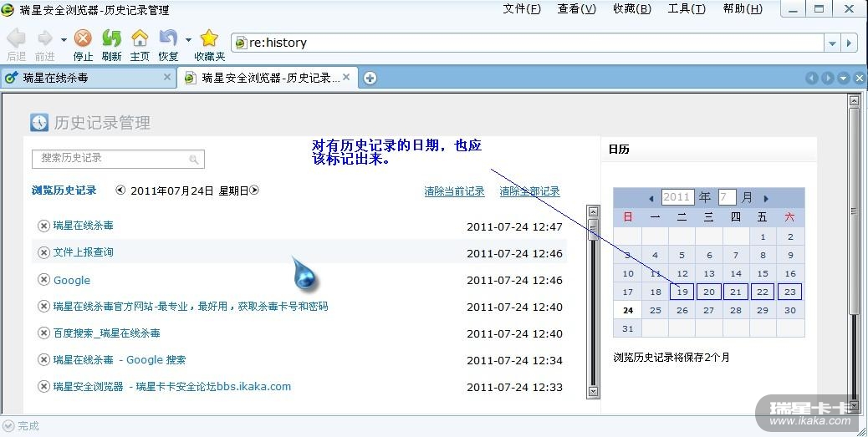Click 清除当前记录 link
The image size is (868, 437).
454,191
